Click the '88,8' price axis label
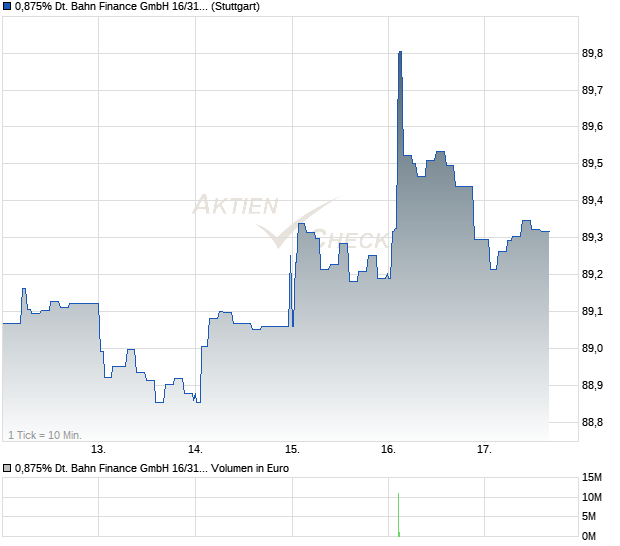Image resolution: width=620 pixels, height=546 pixels. pyautogui.click(x=592, y=423)
